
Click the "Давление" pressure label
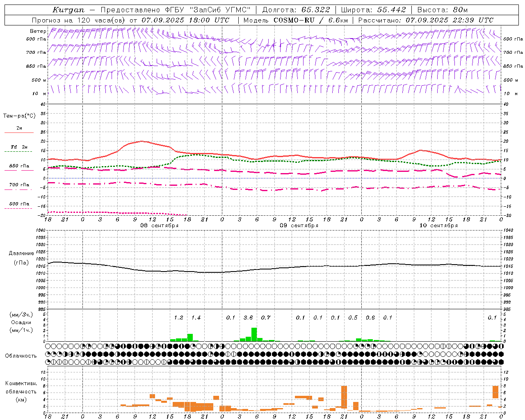tap(21, 253)
